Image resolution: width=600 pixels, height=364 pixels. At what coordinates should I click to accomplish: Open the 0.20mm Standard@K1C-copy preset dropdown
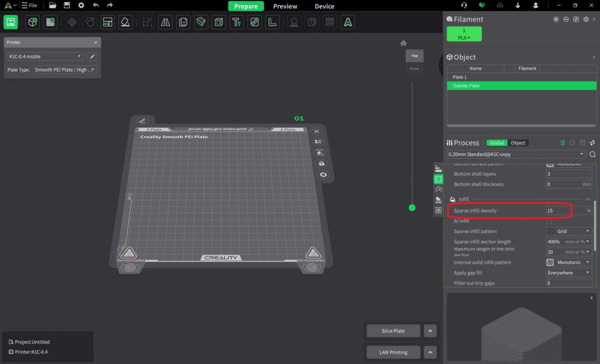pos(516,154)
